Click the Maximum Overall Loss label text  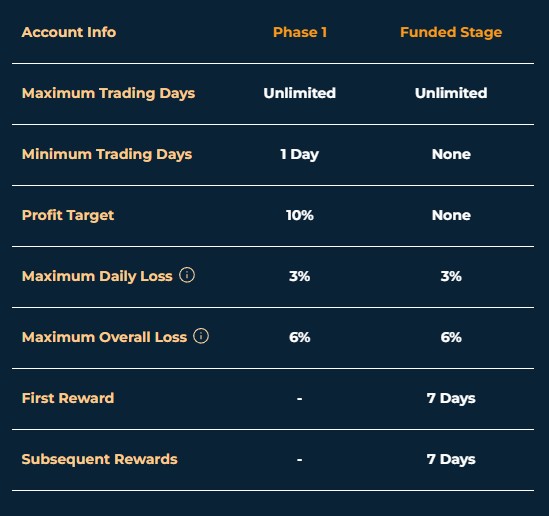tap(104, 337)
